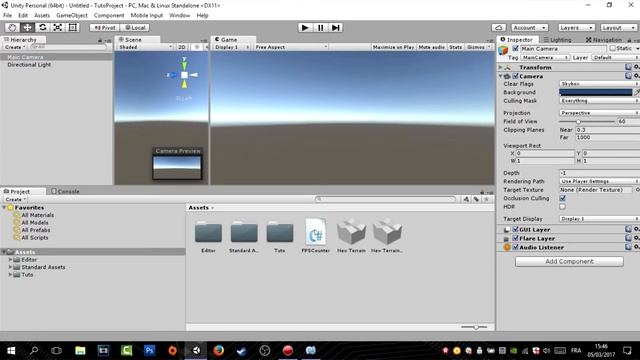The height and width of the screenshot is (360, 640).
Task: Toggle Mute audio button
Action: (431, 47)
